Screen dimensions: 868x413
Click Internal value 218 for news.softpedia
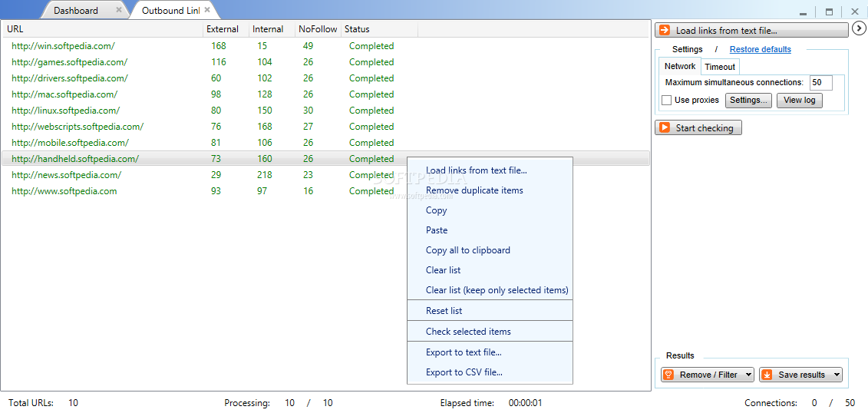pos(265,175)
